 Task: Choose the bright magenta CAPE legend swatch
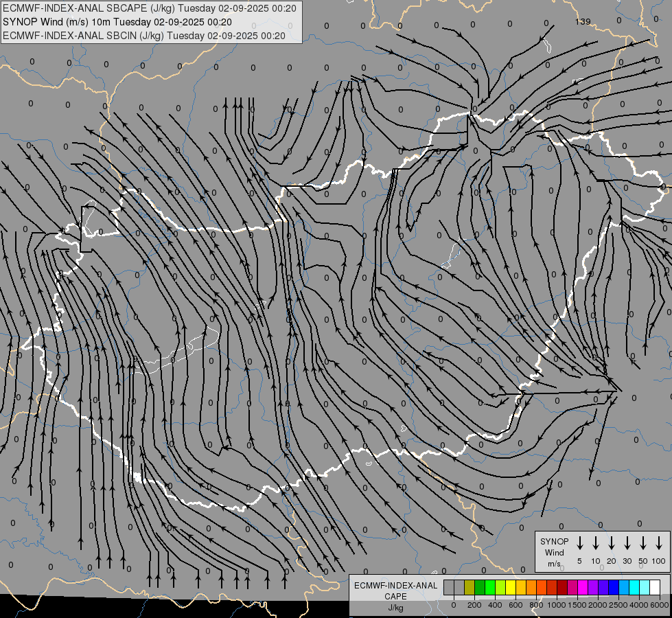click(x=583, y=587)
